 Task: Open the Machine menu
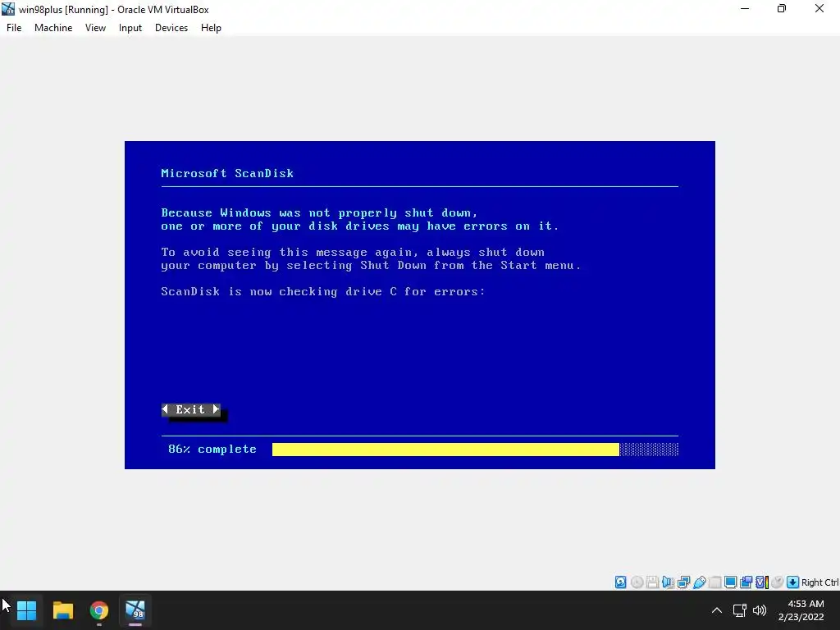(53, 28)
